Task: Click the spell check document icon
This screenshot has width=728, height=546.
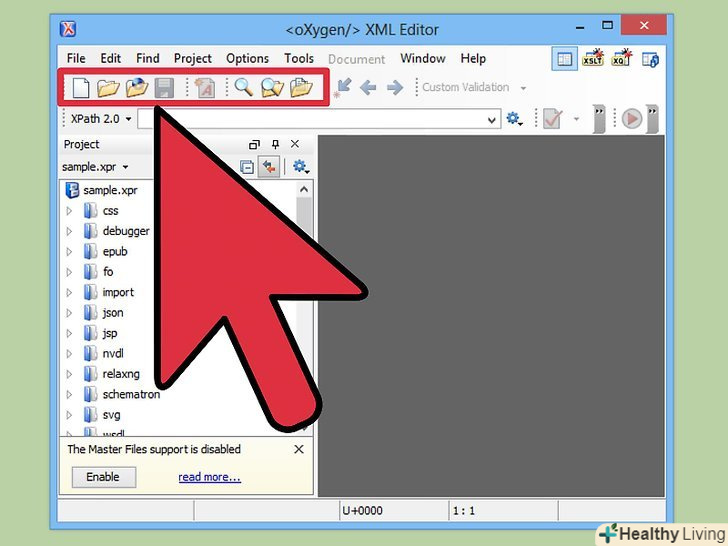Action: click(x=204, y=87)
